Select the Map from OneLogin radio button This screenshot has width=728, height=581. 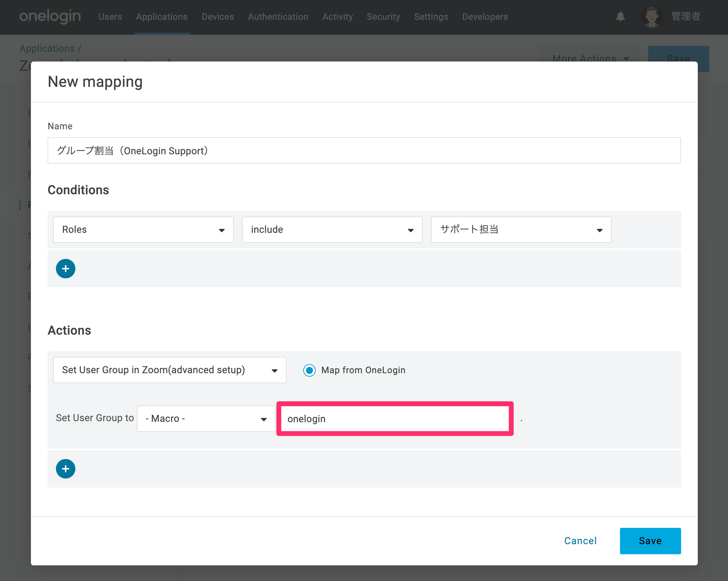(309, 370)
